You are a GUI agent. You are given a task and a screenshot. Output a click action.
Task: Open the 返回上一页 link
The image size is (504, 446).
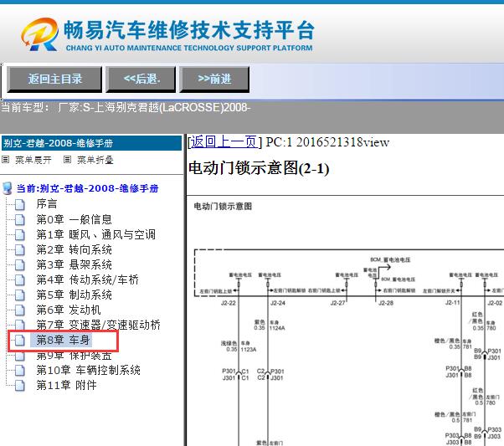(224, 141)
